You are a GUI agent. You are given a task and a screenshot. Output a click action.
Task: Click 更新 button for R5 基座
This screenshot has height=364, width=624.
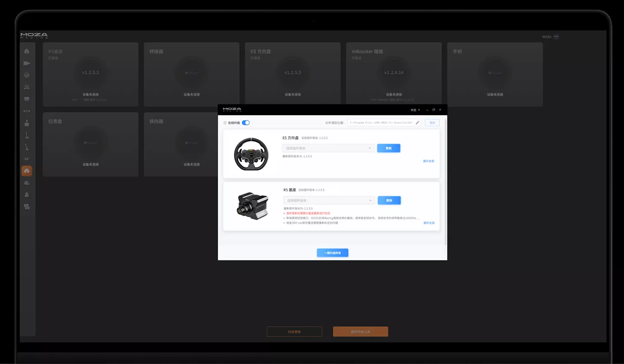pyautogui.click(x=389, y=201)
